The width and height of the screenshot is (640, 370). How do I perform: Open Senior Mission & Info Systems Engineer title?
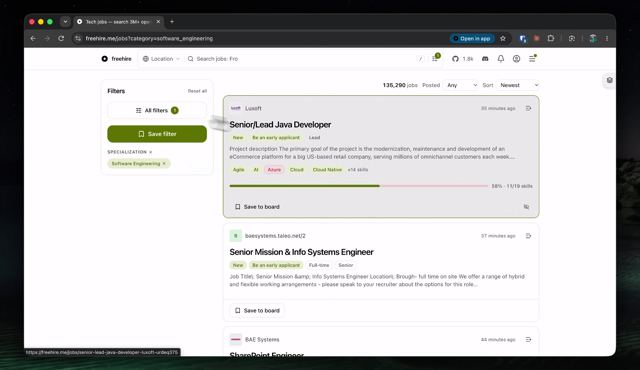click(301, 252)
